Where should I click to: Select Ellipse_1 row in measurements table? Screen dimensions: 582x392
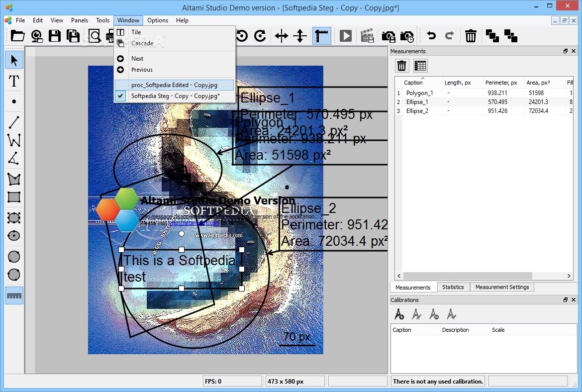coord(484,101)
